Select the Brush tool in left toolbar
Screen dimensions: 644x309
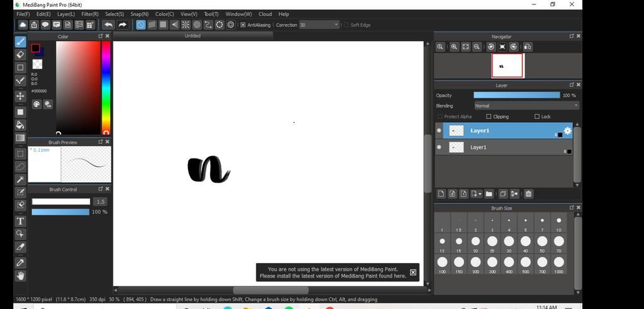coord(20,42)
